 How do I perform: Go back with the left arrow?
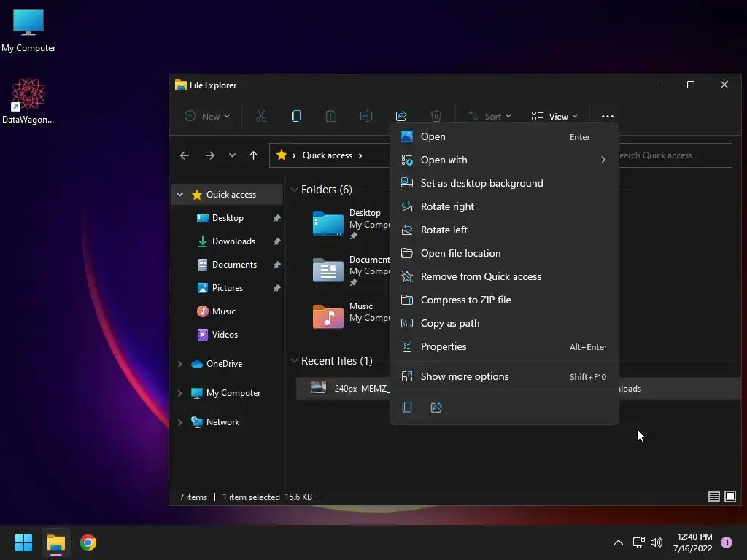(x=185, y=155)
